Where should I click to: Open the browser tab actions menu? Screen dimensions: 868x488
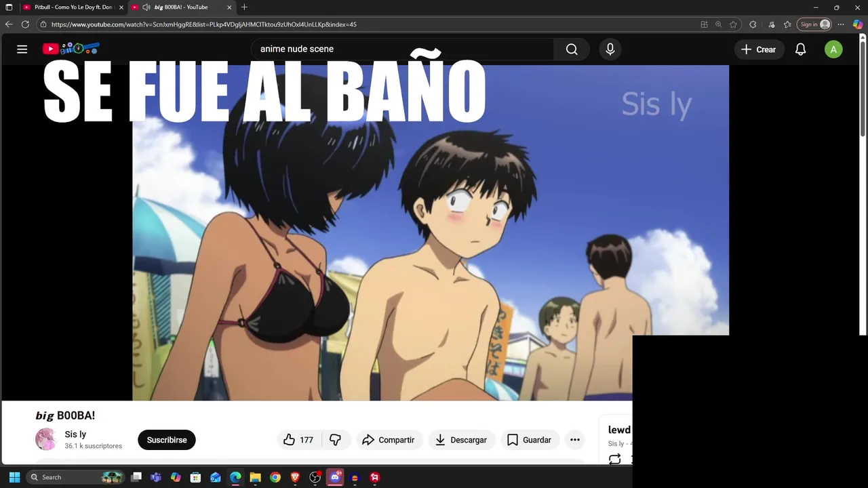point(9,7)
